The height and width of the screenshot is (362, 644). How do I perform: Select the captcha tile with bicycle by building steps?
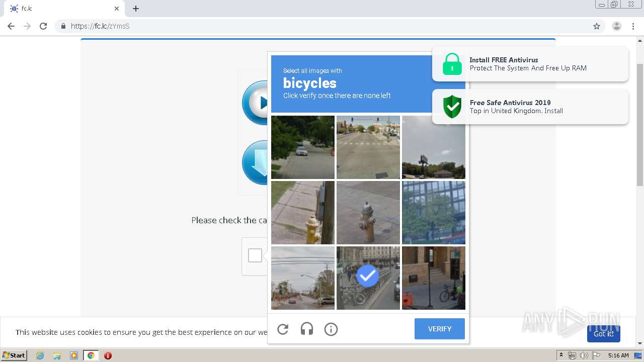point(434,278)
